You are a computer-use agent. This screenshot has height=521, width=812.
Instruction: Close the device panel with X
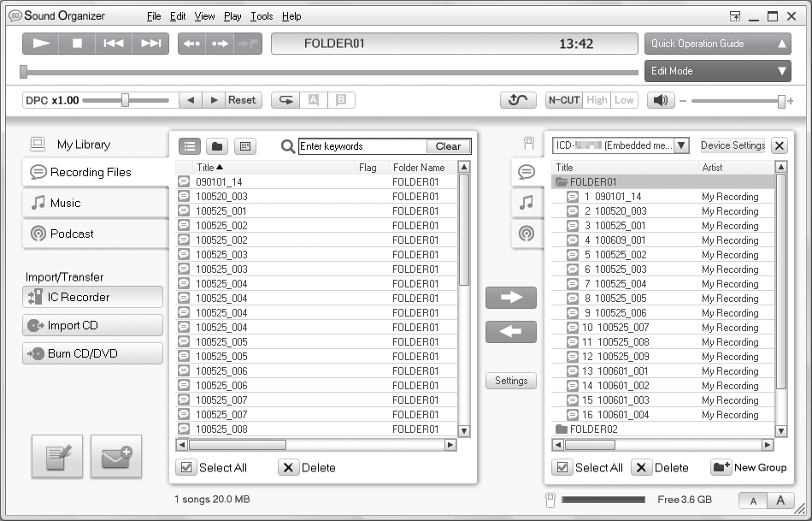click(x=780, y=145)
